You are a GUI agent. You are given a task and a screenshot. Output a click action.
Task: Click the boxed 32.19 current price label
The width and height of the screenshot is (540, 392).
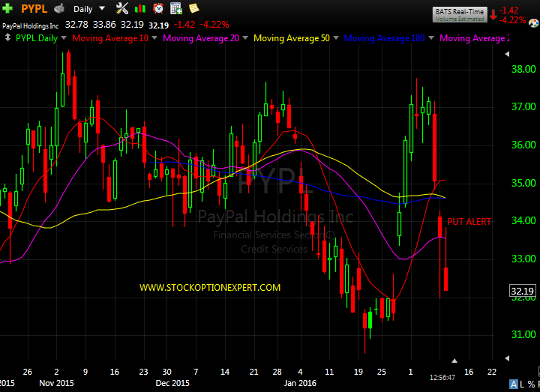pos(523,291)
